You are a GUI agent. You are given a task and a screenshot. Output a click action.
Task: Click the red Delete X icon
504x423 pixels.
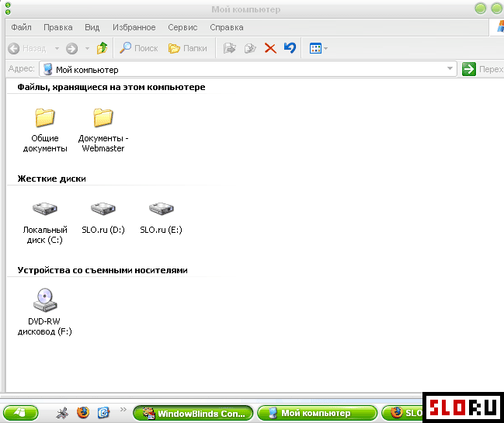click(x=270, y=48)
